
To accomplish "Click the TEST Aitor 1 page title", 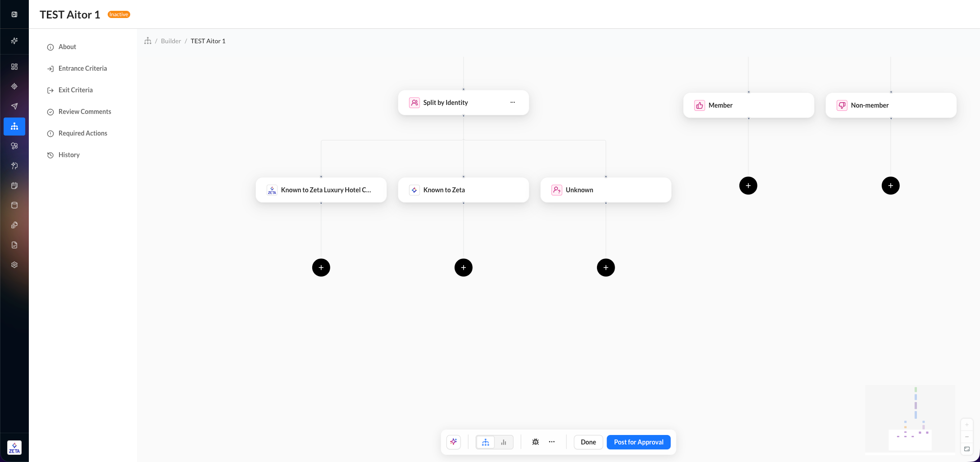I will [70, 14].
